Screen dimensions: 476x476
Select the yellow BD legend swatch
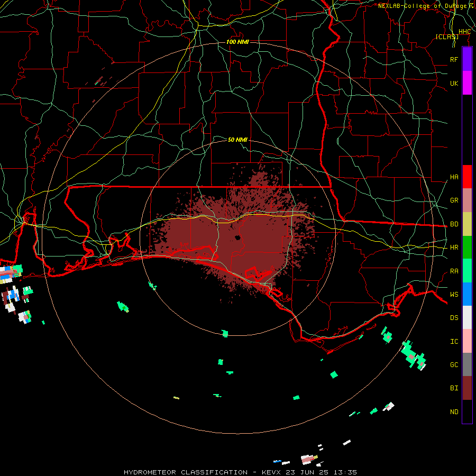click(467, 224)
